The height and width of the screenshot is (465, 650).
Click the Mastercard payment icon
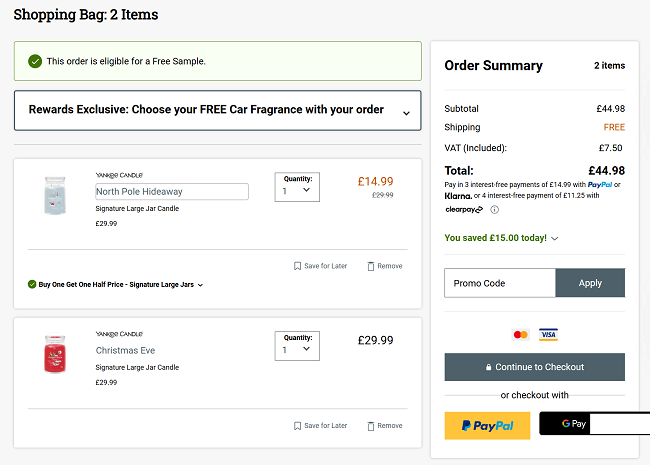[x=520, y=335]
